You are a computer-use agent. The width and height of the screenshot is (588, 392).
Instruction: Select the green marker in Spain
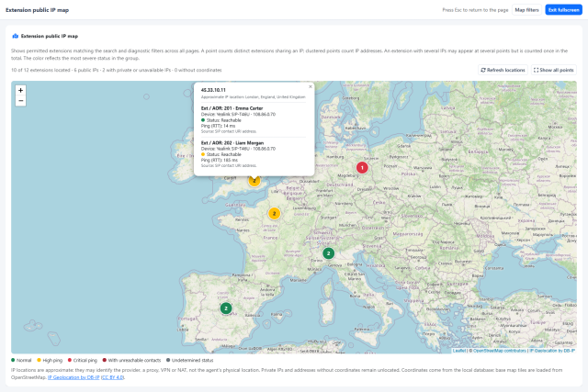pyautogui.click(x=226, y=308)
